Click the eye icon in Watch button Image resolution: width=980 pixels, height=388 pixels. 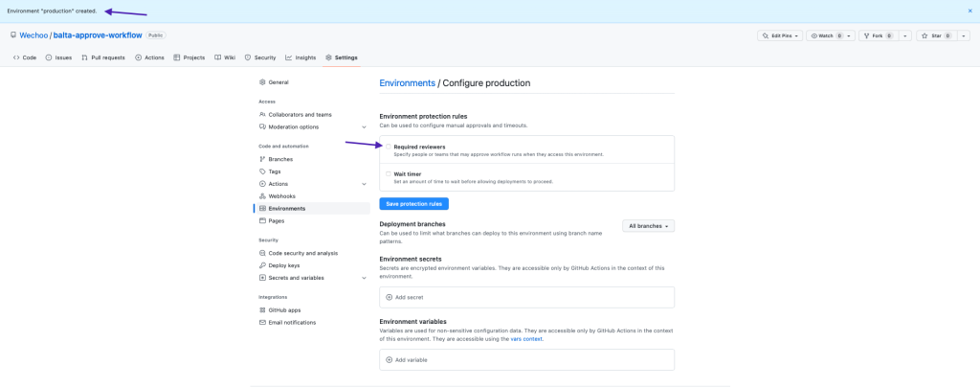click(814, 35)
